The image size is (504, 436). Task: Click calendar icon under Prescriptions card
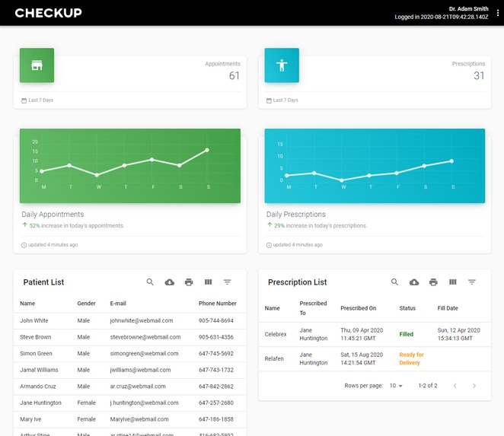269,100
